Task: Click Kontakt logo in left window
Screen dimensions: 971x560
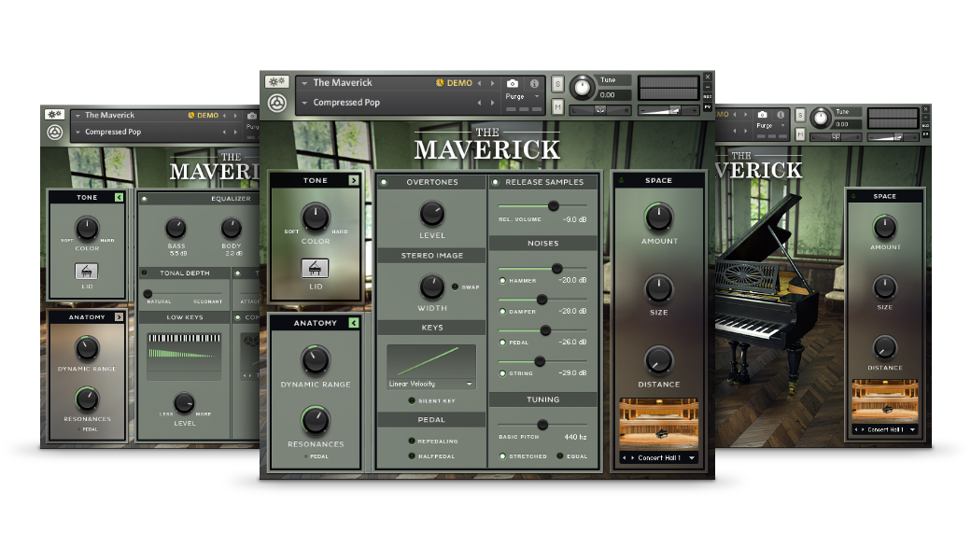Action: (x=55, y=132)
